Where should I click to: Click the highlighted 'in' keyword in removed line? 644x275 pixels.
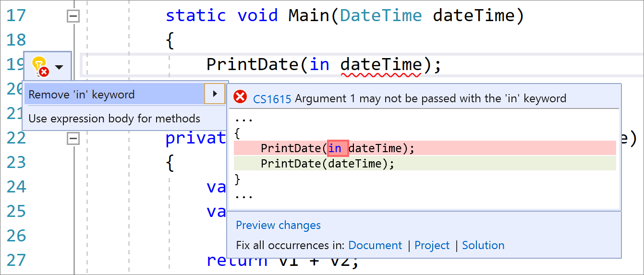coord(338,148)
